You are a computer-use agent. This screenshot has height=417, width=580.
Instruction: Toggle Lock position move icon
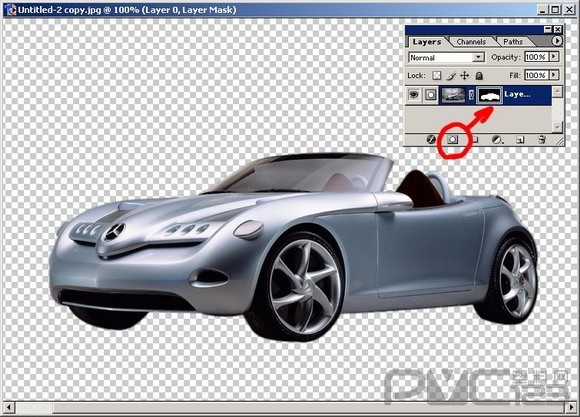464,76
